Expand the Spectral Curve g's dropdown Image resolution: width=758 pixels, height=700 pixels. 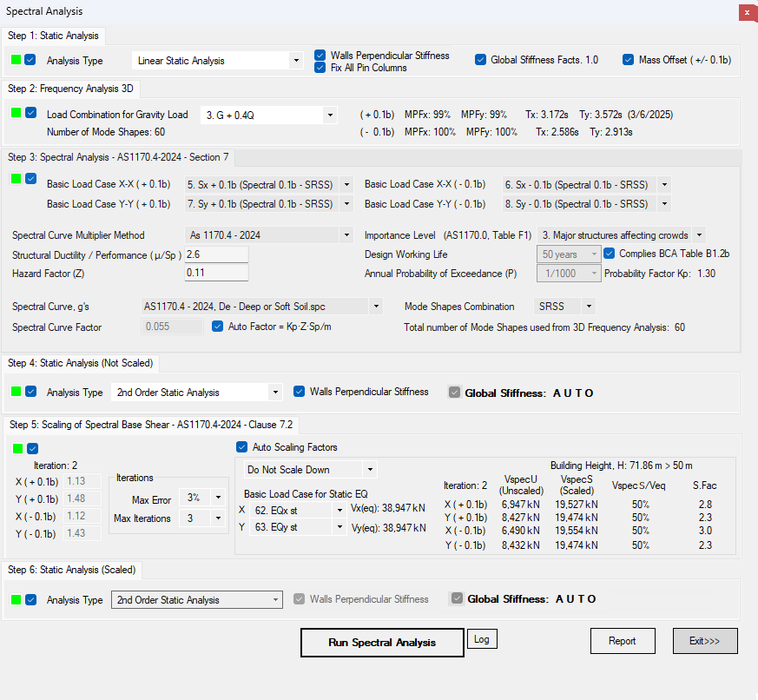375,307
